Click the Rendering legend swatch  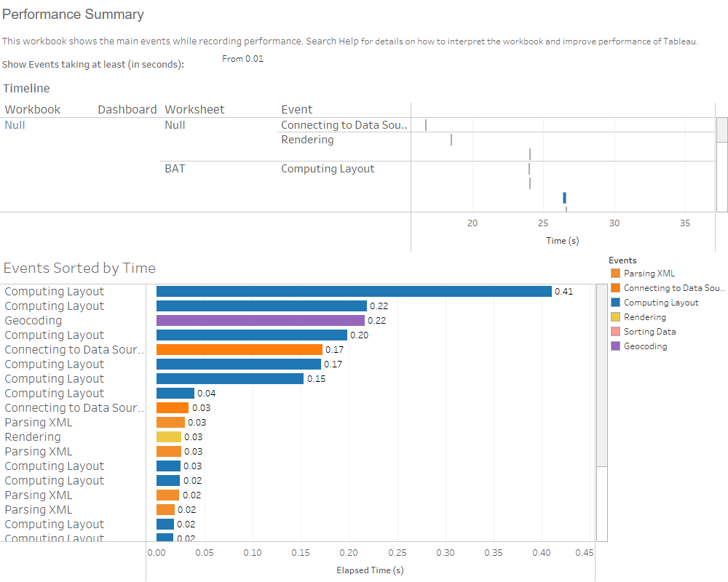coord(616,317)
